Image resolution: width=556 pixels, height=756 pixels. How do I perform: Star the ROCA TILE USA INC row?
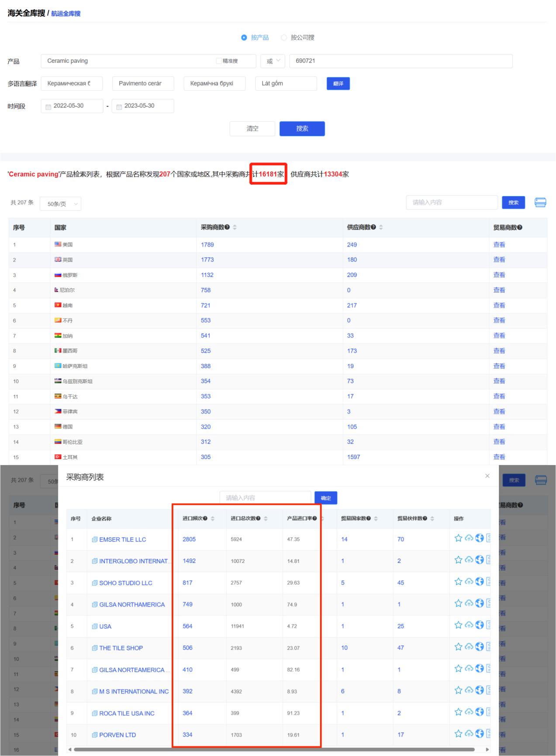(458, 712)
